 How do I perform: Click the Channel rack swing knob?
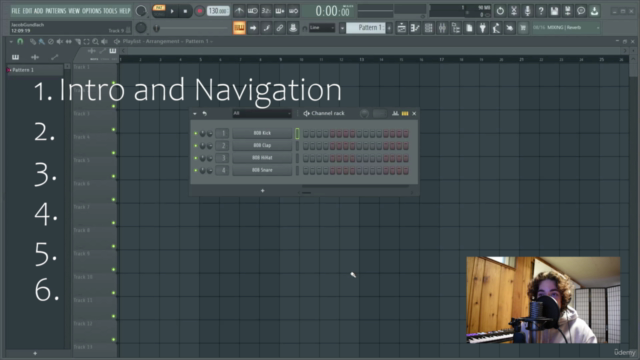364,113
